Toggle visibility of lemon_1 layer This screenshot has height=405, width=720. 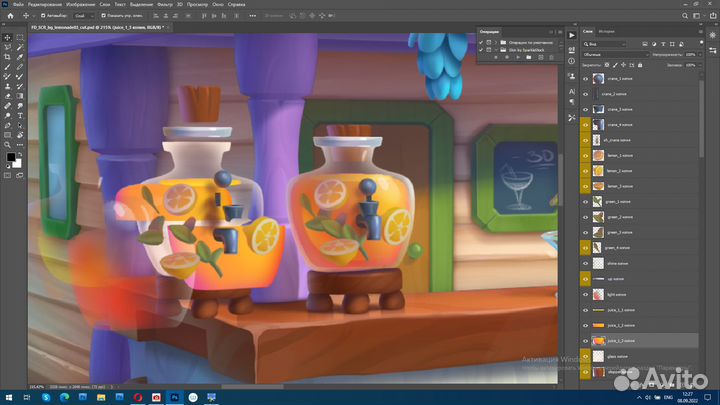pos(586,157)
